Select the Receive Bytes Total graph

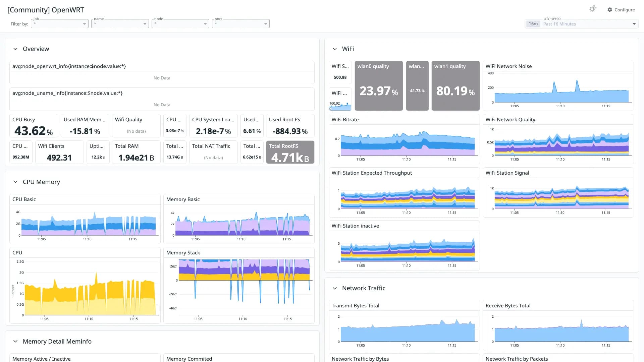pos(558,325)
